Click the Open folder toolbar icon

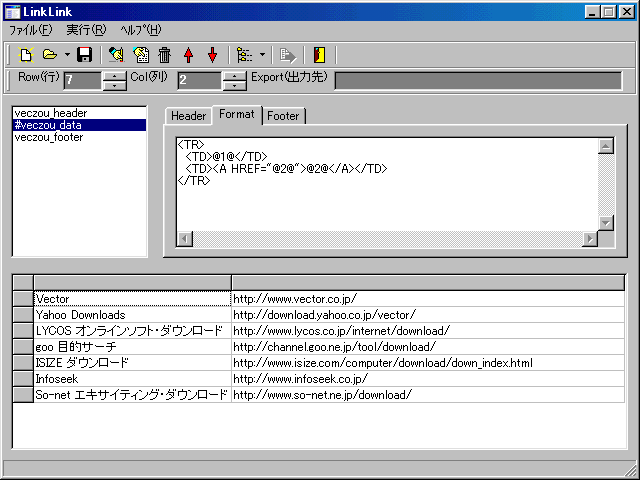click(50, 55)
